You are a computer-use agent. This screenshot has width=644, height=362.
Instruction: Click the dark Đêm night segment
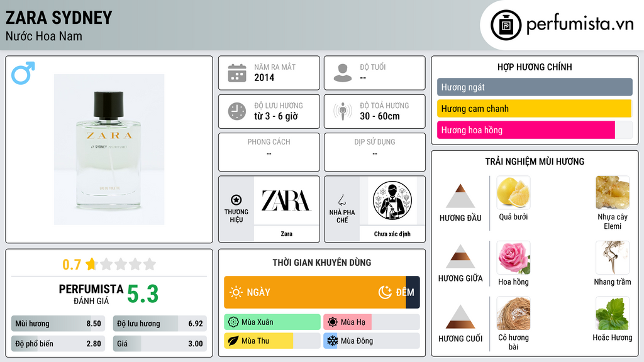413,292
